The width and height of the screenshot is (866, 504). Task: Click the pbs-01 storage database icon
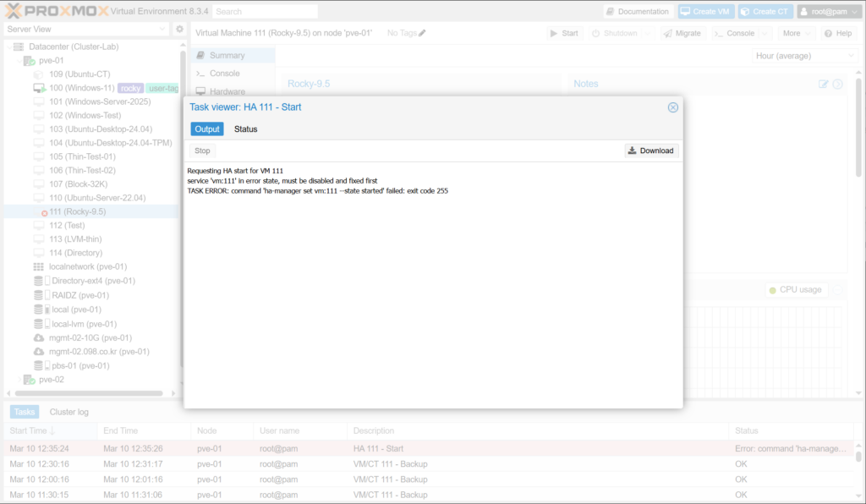(38, 366)
